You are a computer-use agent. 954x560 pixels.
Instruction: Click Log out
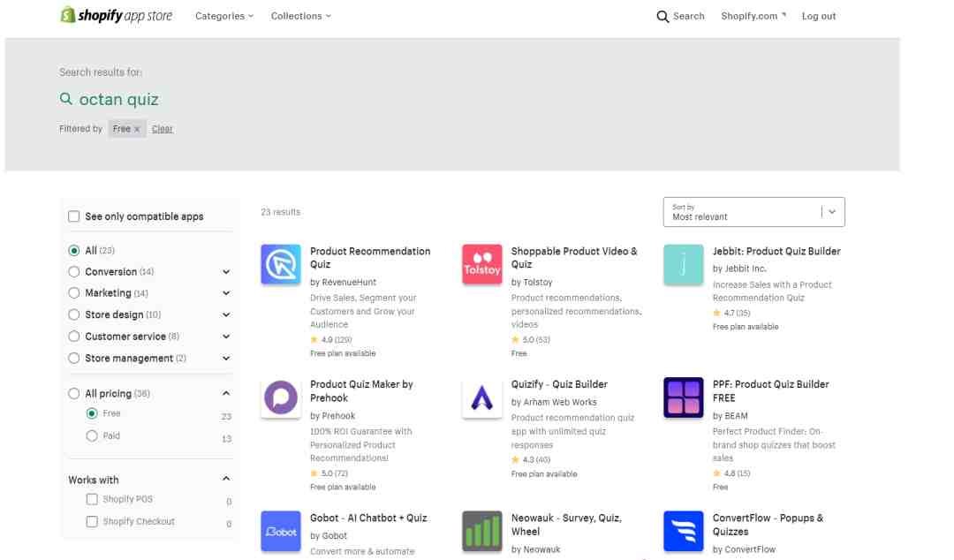(818, 17)
